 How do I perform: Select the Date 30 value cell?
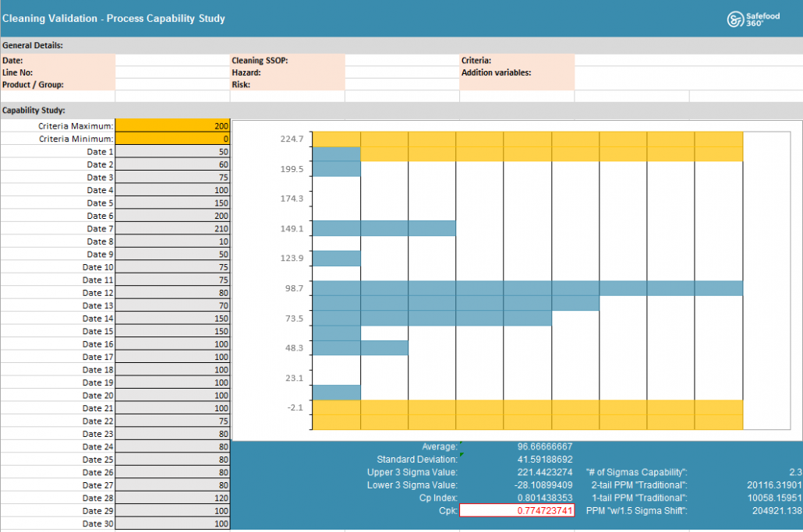point(172,523)
